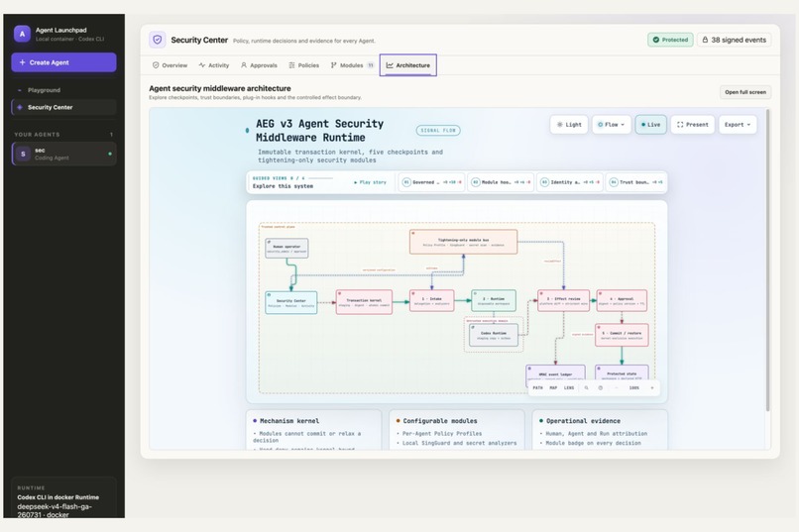This screenshot has width=799, height=532.
Task: Click the 01 badge of Governed view
Action: click(406, 182)
